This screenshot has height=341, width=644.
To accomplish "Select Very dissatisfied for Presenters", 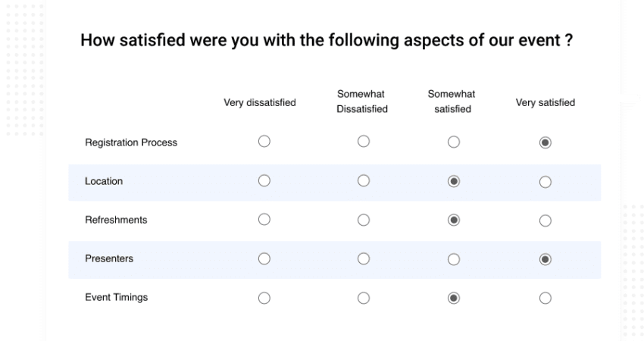I will tap(264, 259).
